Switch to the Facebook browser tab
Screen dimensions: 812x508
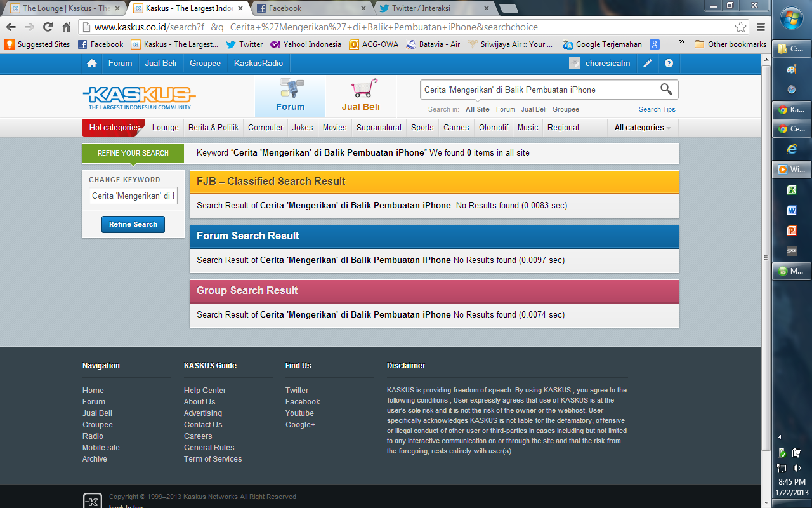[x=309, y=8]
